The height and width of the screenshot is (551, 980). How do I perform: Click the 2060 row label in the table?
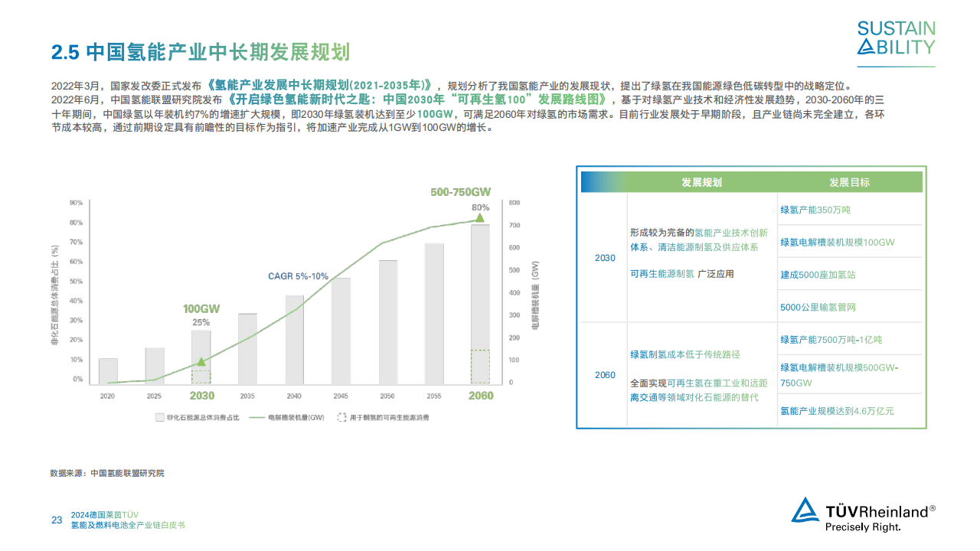[605, 375]
